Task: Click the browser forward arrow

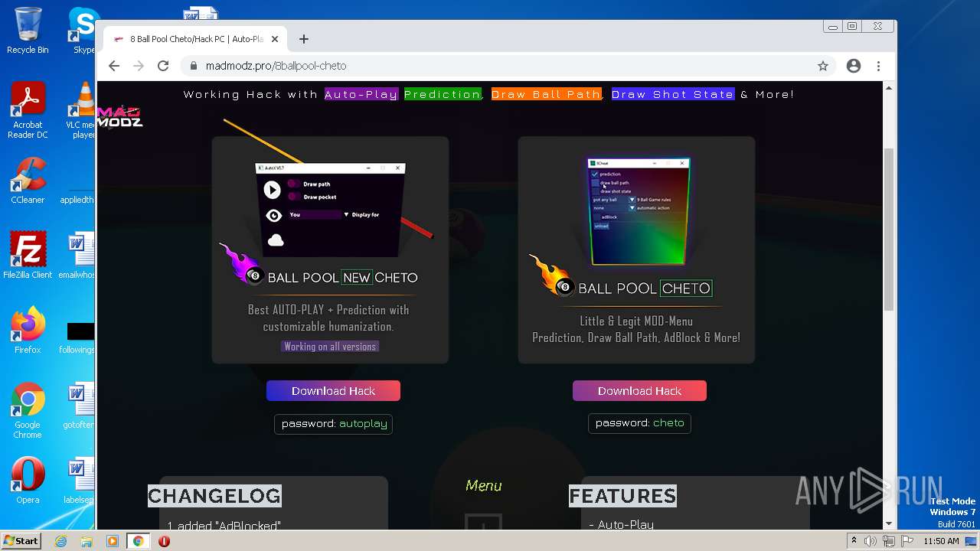Action: click(139, 66)
